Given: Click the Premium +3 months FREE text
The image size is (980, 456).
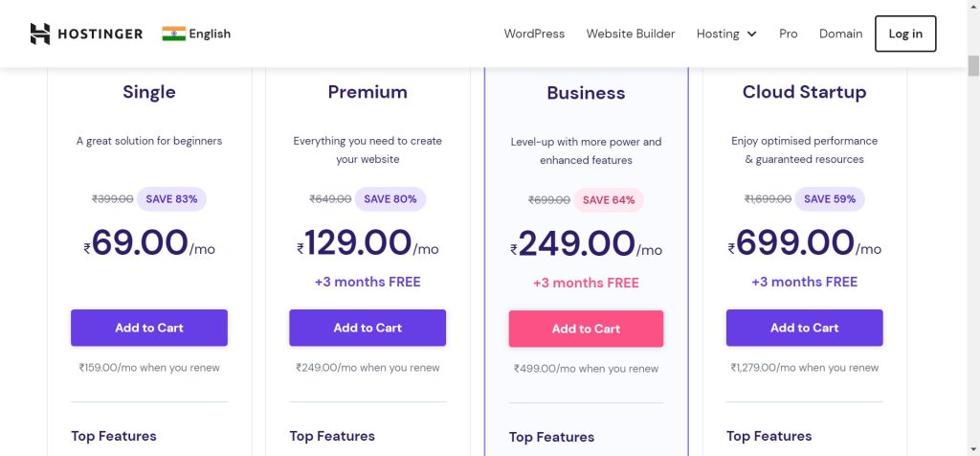Looking at the screenshot, I should pyautogui.click(x=367, y=282).
